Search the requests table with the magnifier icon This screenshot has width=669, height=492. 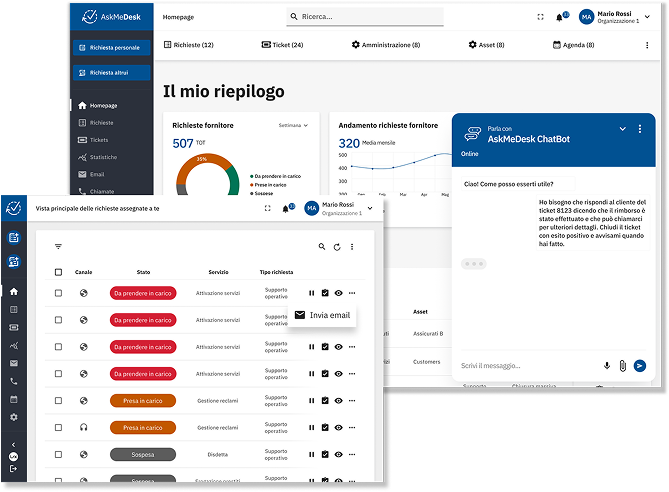point(322,246)
